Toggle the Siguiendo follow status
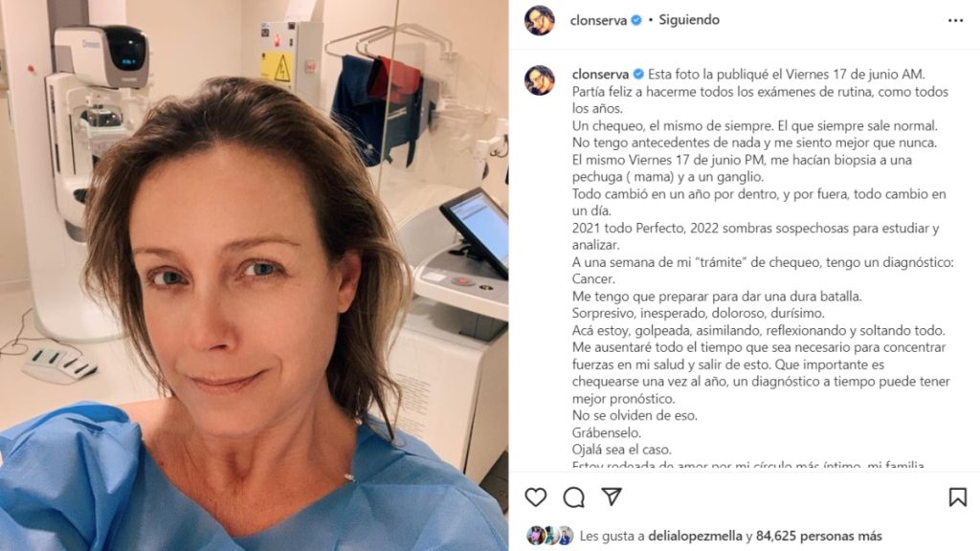 pos(689,20)
